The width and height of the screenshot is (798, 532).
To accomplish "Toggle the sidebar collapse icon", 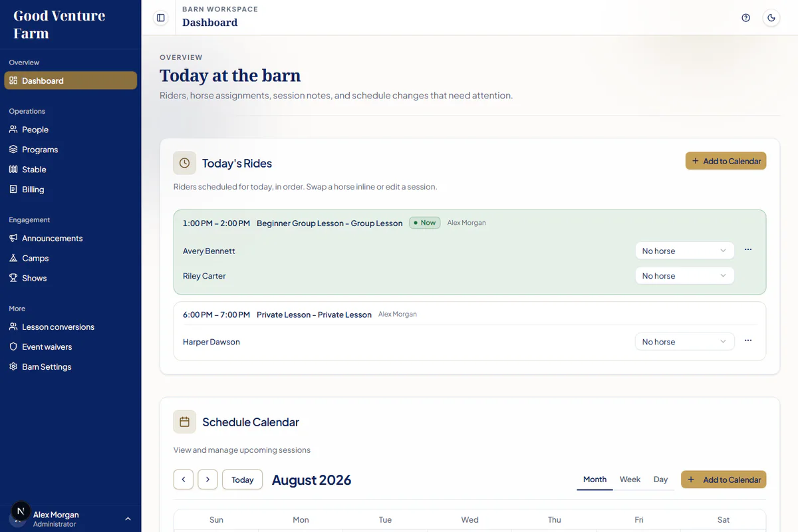I will point(160,18).
